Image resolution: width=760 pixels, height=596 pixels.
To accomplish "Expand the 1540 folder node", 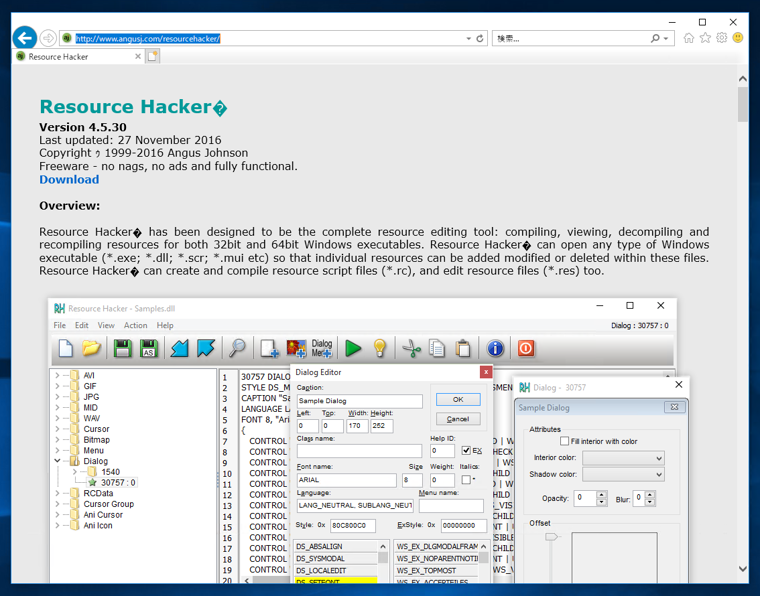I will [x=75, y=471].
